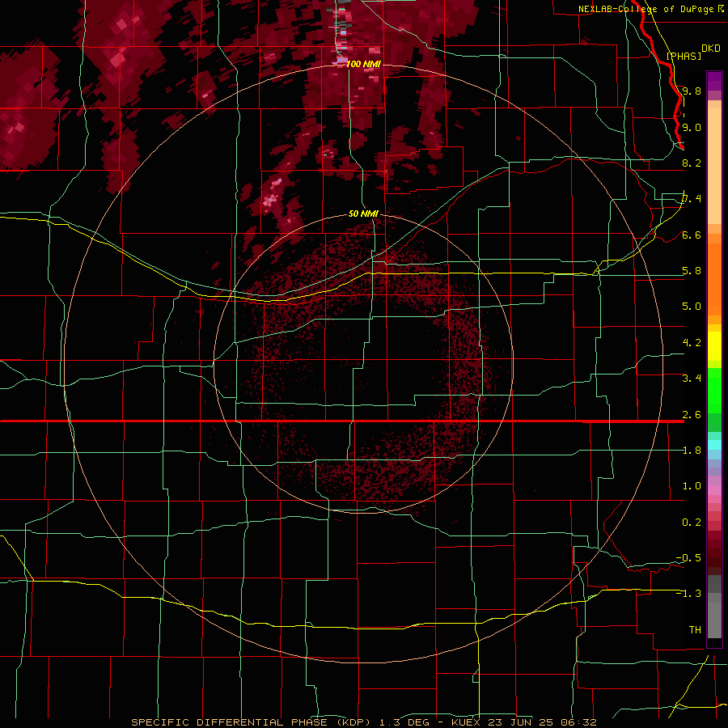Click the 6.6 value on the color scale
Screen dimensions: 728x728
point(692,235)
